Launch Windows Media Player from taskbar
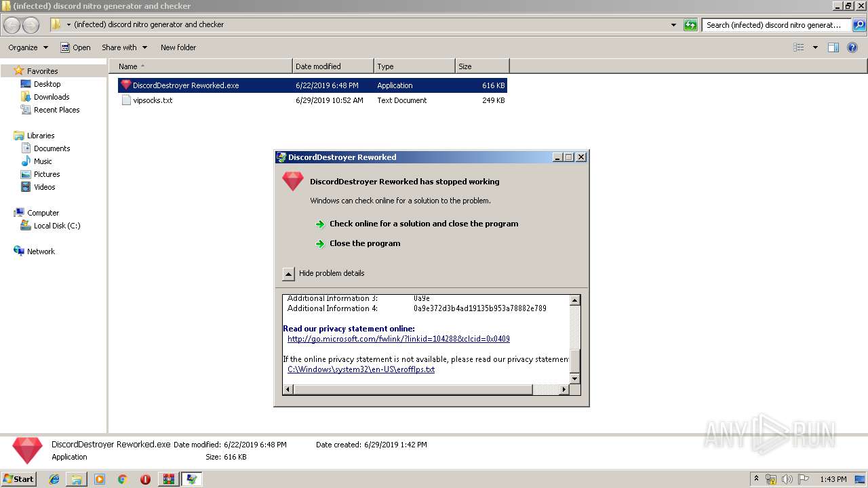 (x=100, y=479)
